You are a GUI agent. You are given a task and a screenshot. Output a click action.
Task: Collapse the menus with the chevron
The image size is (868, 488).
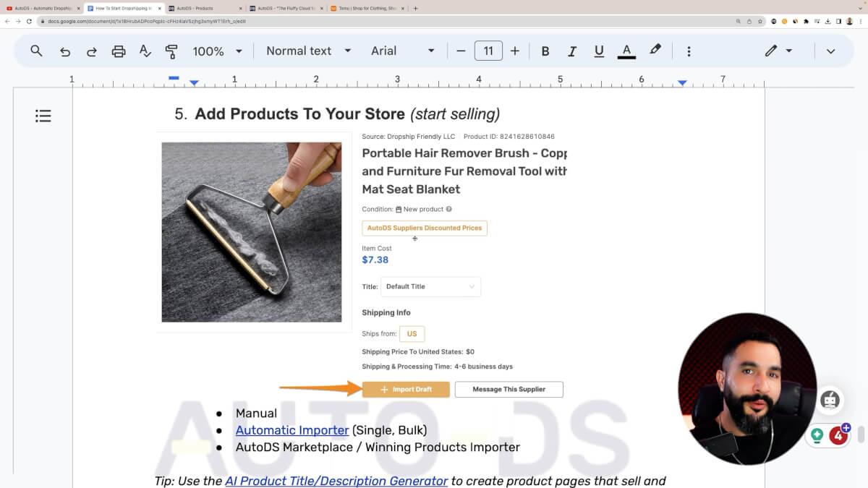830,51
